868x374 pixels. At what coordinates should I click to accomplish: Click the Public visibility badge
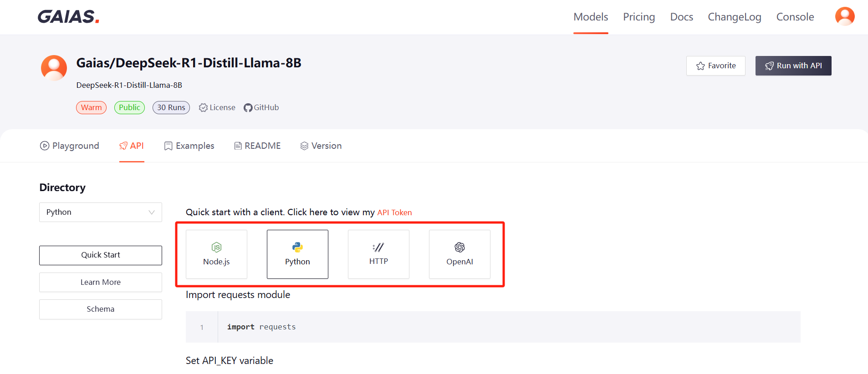(x=129, y=107)
